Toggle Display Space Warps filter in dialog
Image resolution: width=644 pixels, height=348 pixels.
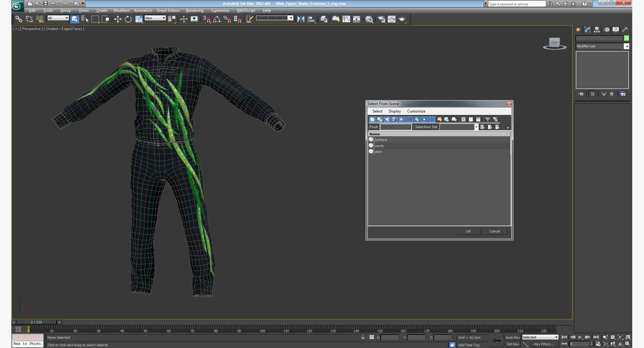pos(409,119)
